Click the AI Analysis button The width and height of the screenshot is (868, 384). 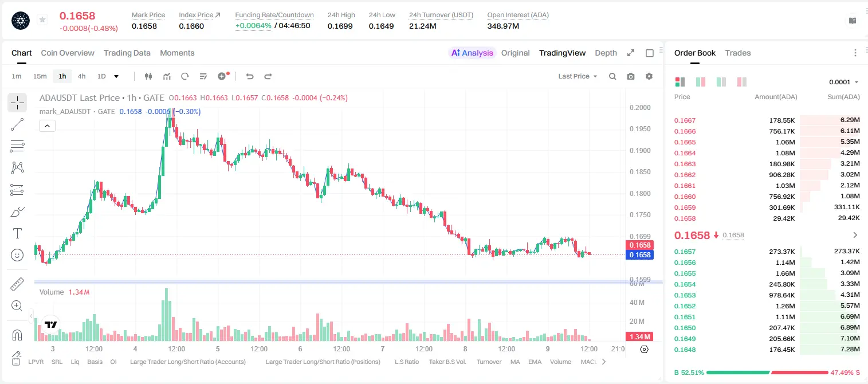pos(472,53)
